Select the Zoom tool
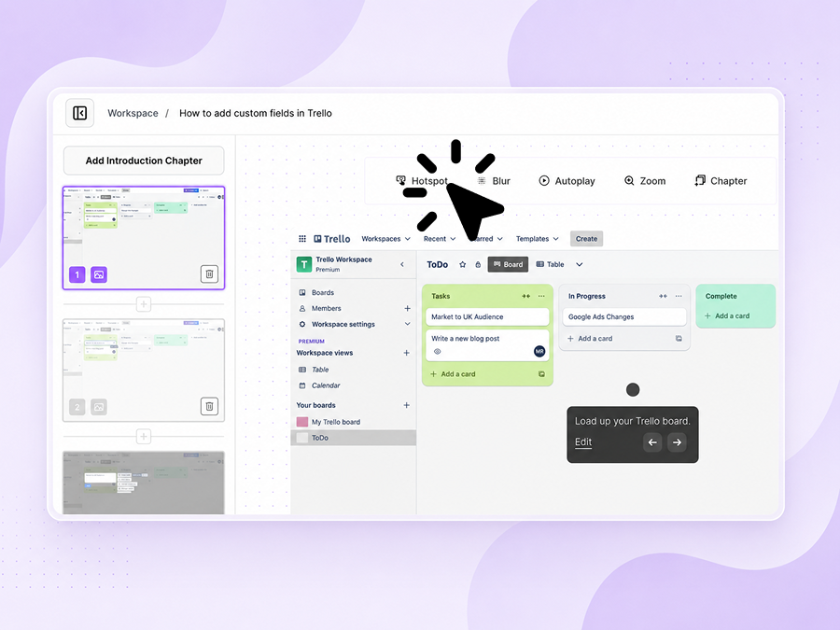 645,181
